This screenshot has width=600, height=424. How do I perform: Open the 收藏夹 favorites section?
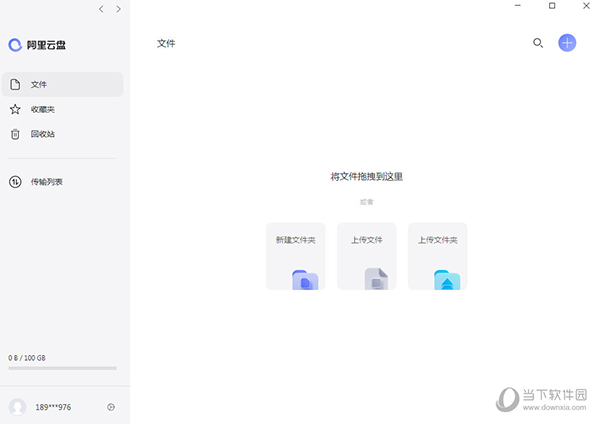click(62, 109)
